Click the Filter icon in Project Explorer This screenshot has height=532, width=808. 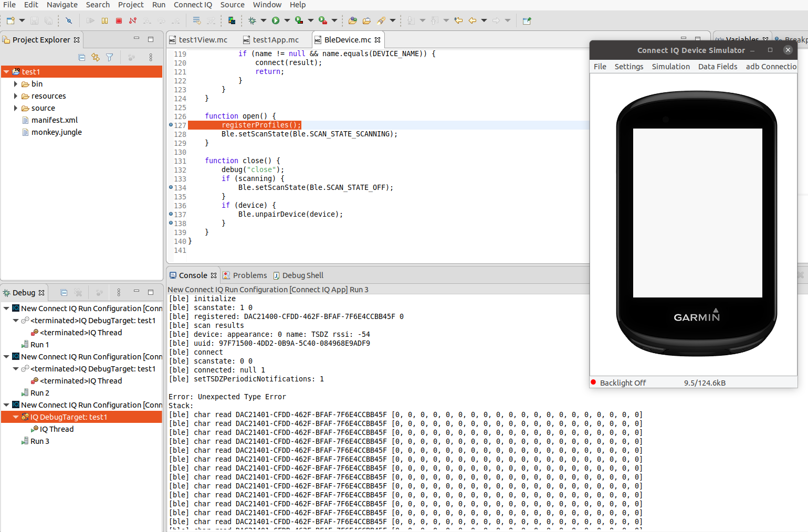click(110, 57)
